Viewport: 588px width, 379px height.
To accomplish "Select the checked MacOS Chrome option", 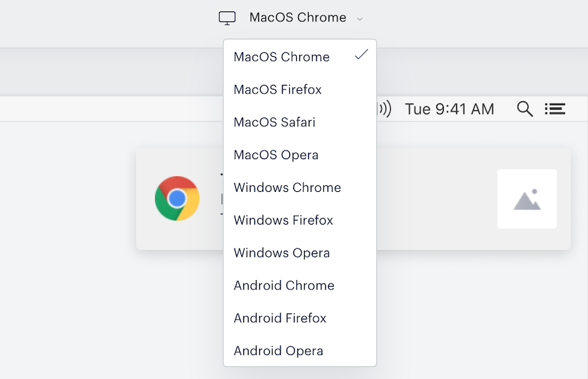I will [x=300, y=57].
